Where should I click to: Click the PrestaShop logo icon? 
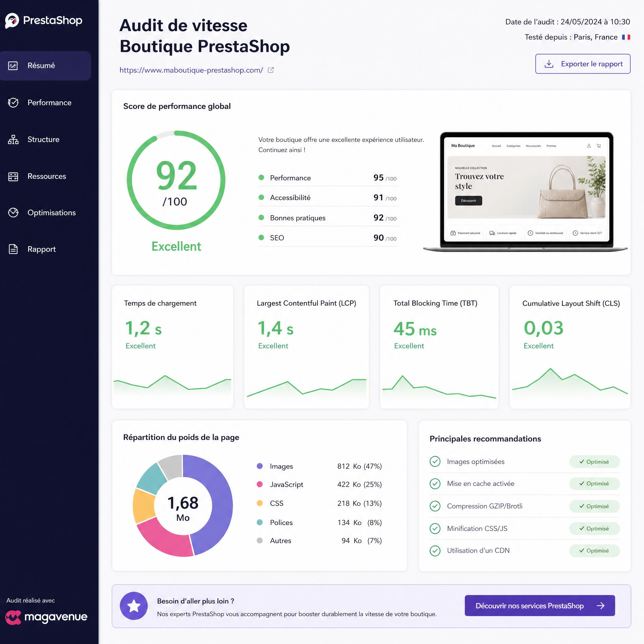pos(12,21)
